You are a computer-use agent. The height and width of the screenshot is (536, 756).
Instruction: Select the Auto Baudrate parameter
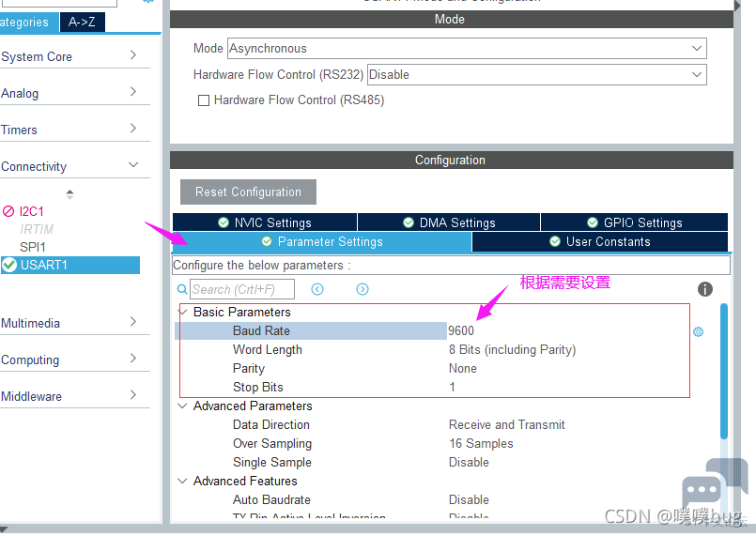pos(271,499)
